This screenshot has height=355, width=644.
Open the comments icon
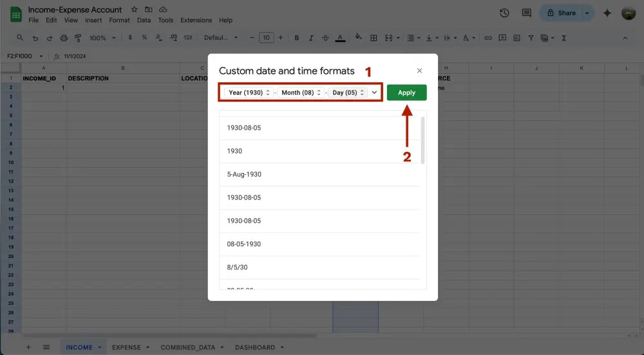click(526, 13)
